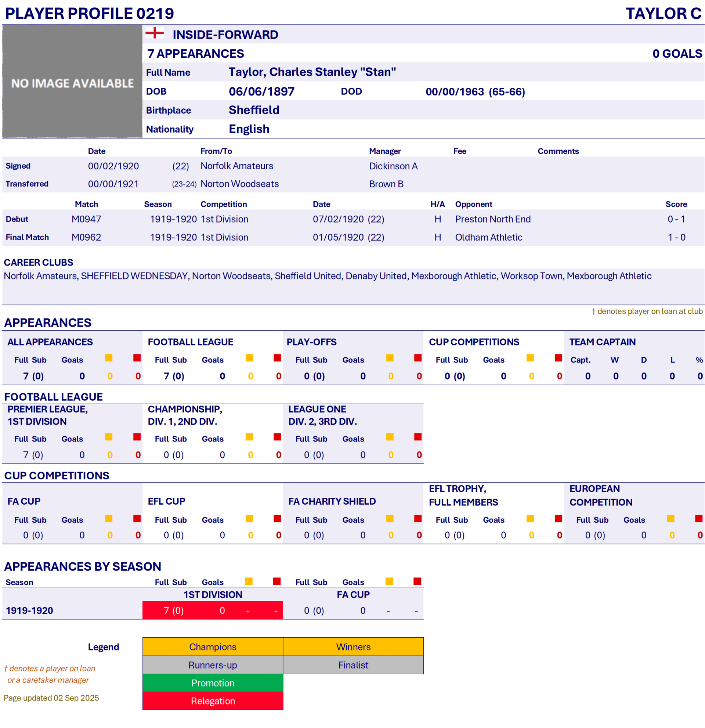Select the 1919-1920 season row
705x728 pixels.
(x=29, y=610)
